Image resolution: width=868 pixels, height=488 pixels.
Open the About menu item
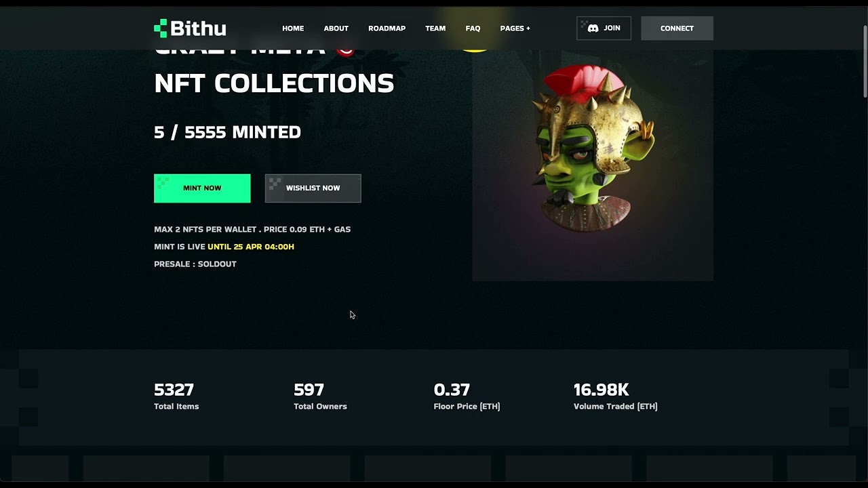[336, 28]
